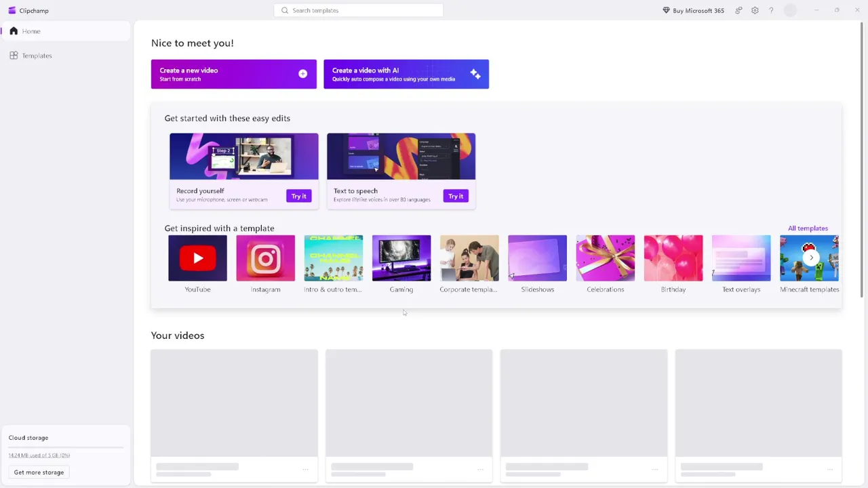The width and height of the screenshot is (868, 488).
Task: Open the YouTube template category
Action: (197, 264)
